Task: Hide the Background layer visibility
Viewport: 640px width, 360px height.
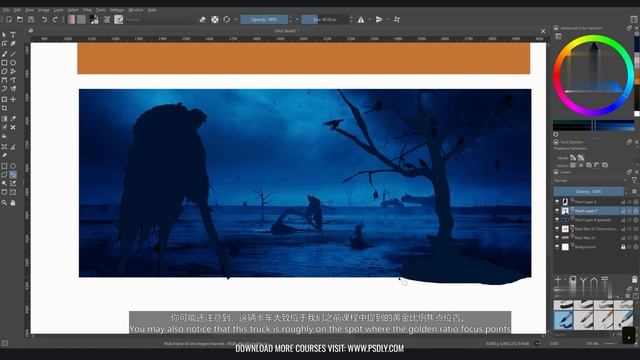Action: [557, 247]
